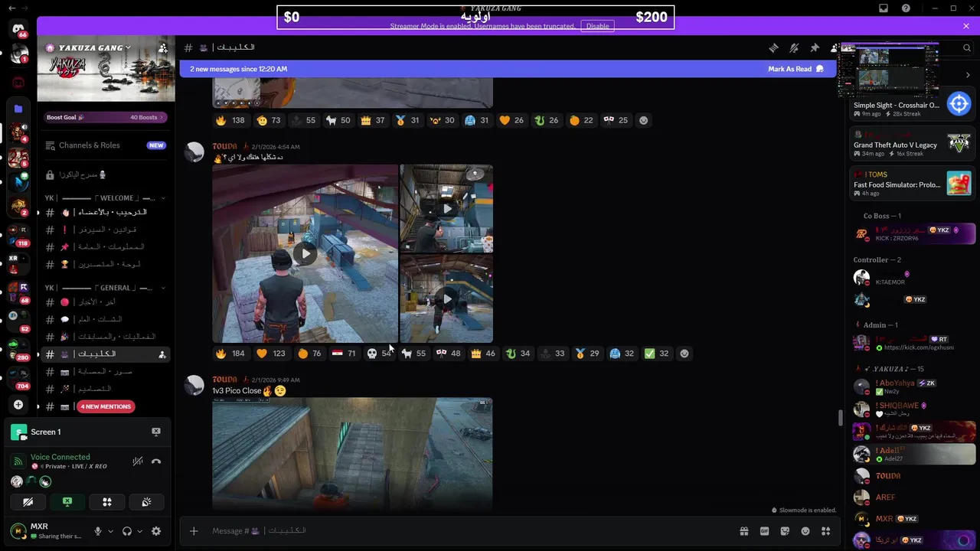The width and height of the screenshot is (980, 551).
Task: Stop streaming icon next to Screen 1
Action: [156, 432]
